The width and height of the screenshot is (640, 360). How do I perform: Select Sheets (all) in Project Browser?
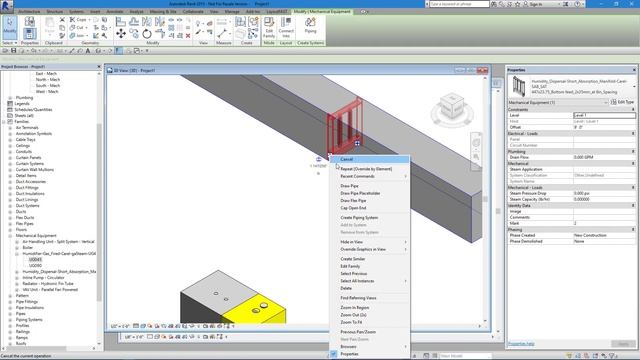(24, 116)
